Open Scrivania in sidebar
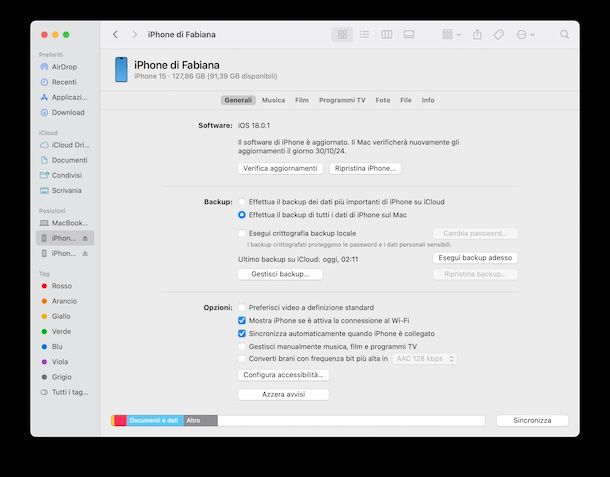Screen dimensions: 610x477 pos(61,190)
